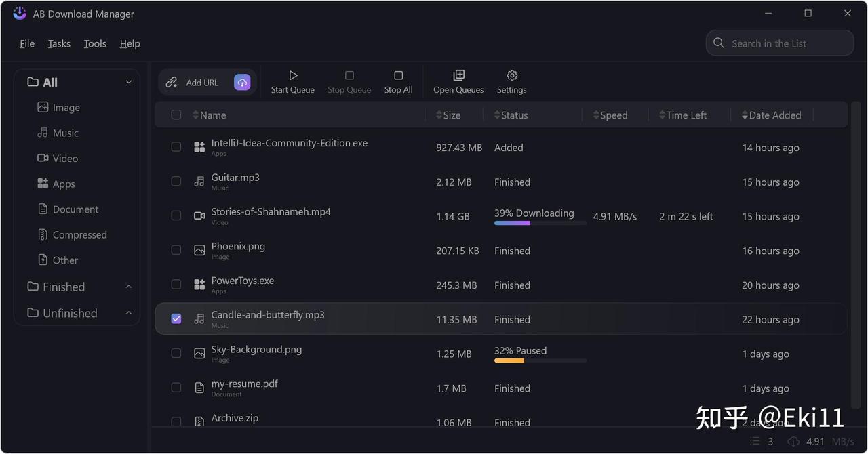Viewport: 868px width, 454px height.
Task: Click the image icon of Sky-Background.png
Action: pos(199,354)
